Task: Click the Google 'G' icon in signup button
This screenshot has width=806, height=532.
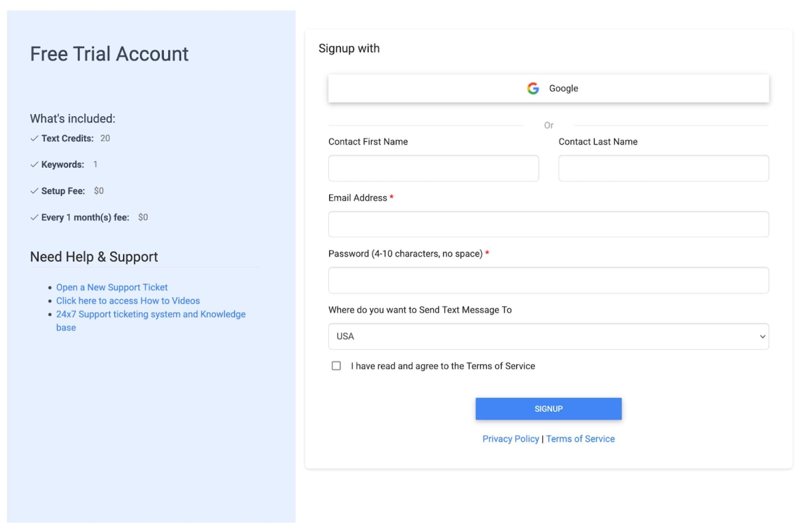Action: 533,88
